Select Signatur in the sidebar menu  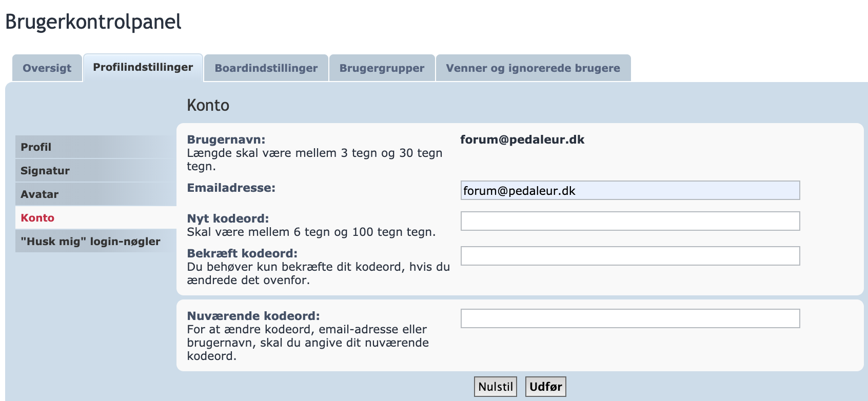coord(45,171)
